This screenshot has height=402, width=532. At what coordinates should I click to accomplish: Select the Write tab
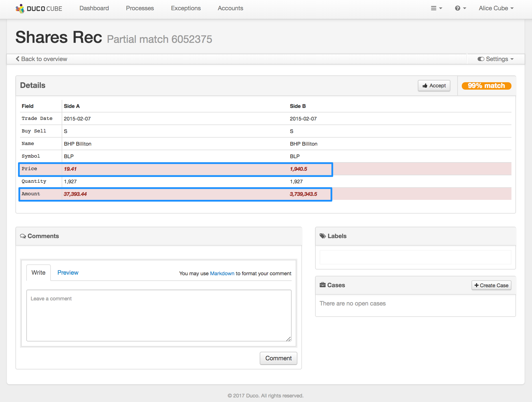point(38,273)
